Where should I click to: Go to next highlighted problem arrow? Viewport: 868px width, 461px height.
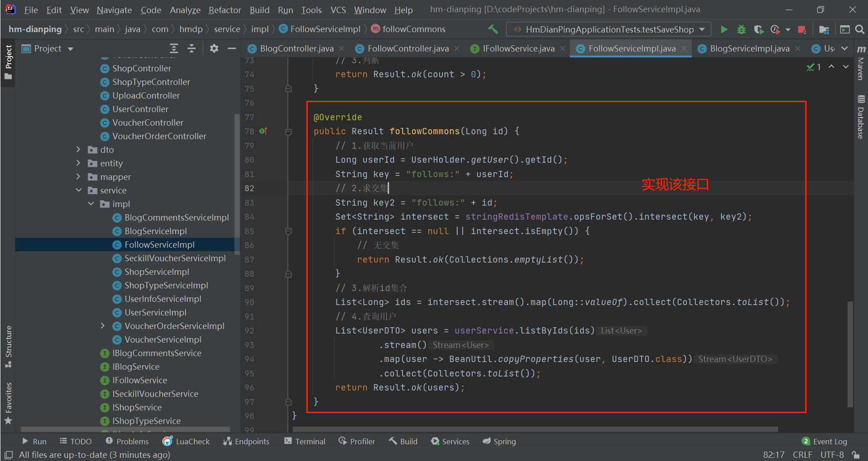[846, 67]
